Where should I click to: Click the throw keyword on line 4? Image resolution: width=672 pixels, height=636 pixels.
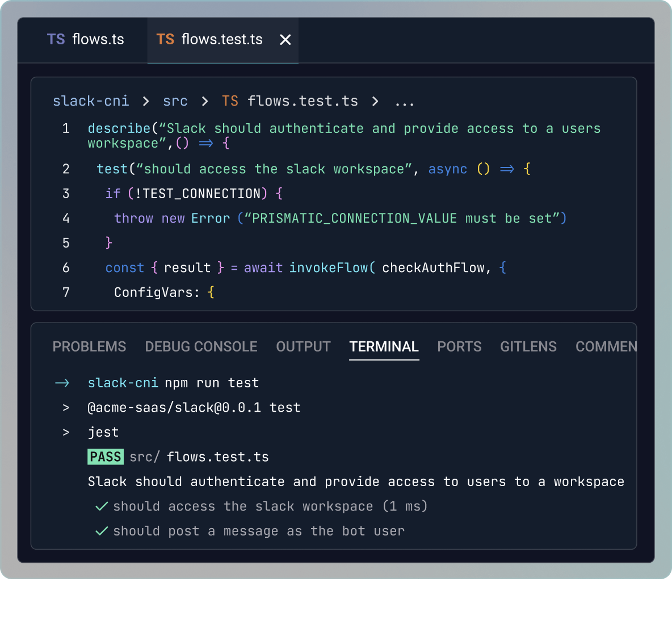134,219
